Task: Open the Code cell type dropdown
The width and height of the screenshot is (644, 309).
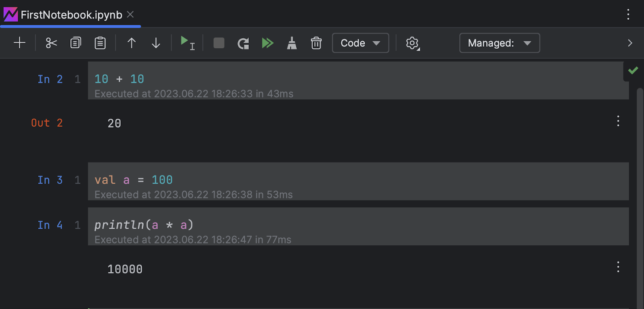Action: pos(360,43)
